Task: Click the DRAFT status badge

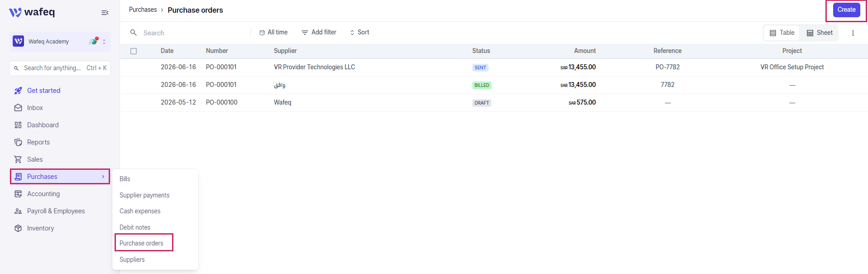Action: click(482, 103)
